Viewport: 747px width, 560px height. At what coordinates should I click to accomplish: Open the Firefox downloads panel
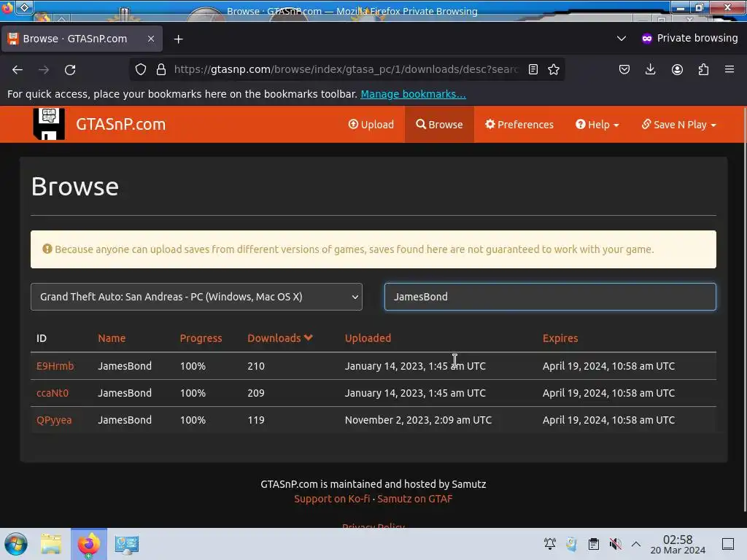(x=650, y=69)
